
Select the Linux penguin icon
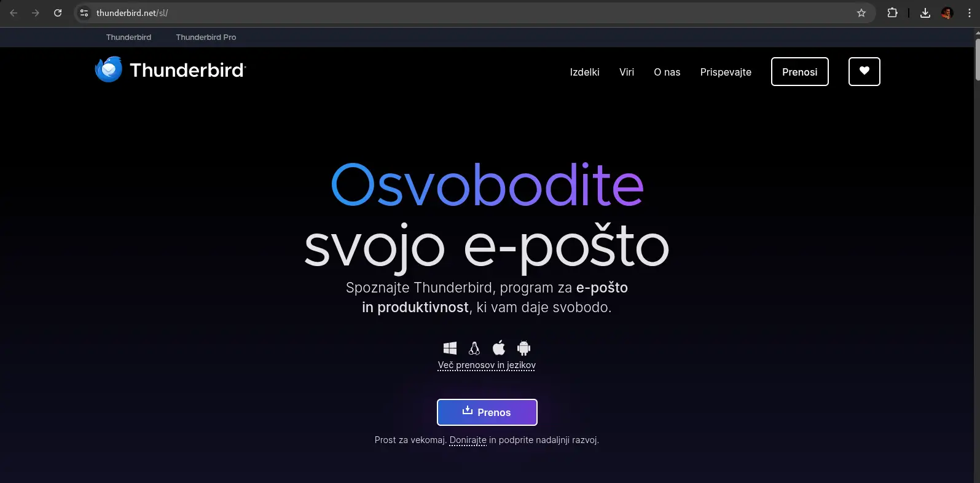tap(474, 348)
